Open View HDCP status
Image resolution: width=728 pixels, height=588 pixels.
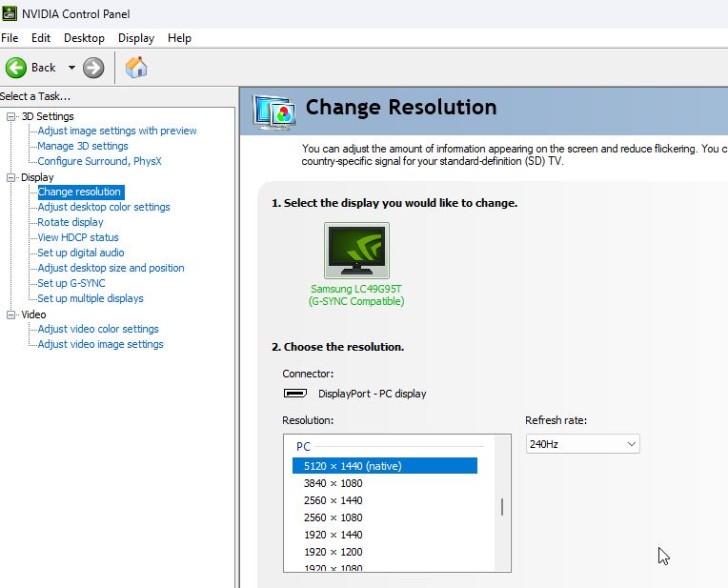(x=78, y=237)
